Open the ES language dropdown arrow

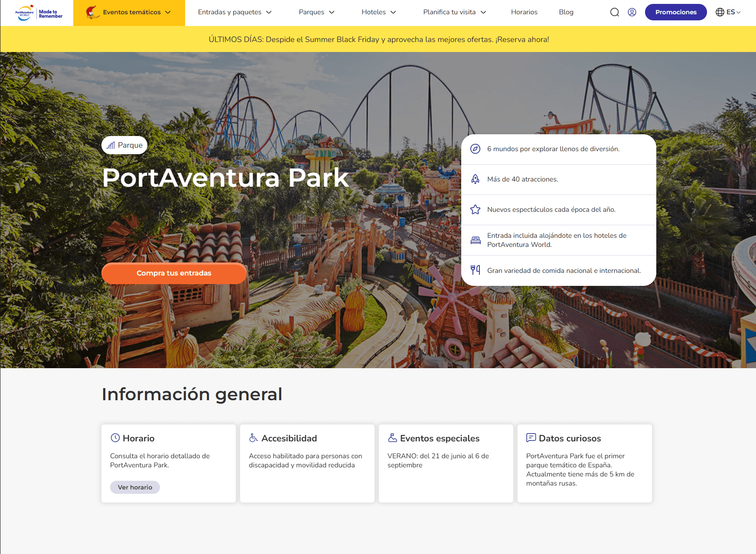pos(738,13)
